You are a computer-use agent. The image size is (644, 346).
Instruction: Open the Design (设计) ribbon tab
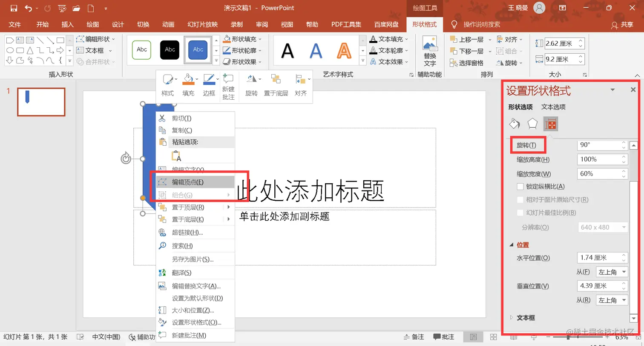point(118,24)
